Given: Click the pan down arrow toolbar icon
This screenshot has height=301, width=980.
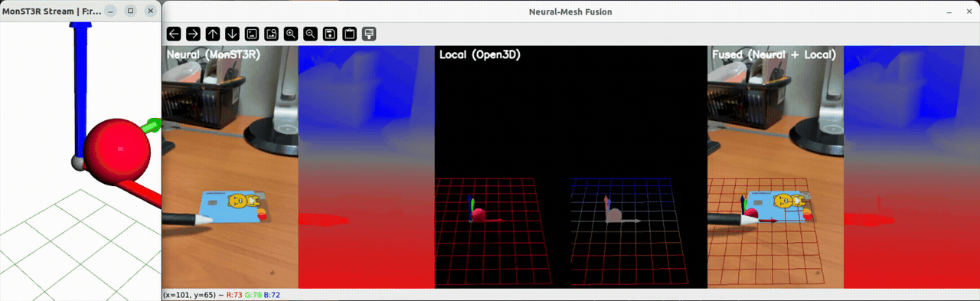Looking at the screenshot, I should click(233, 34).
